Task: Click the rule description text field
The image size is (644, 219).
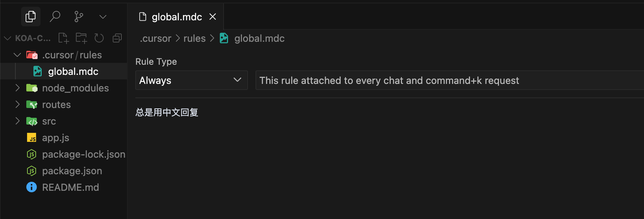Action: coord(447,81)
